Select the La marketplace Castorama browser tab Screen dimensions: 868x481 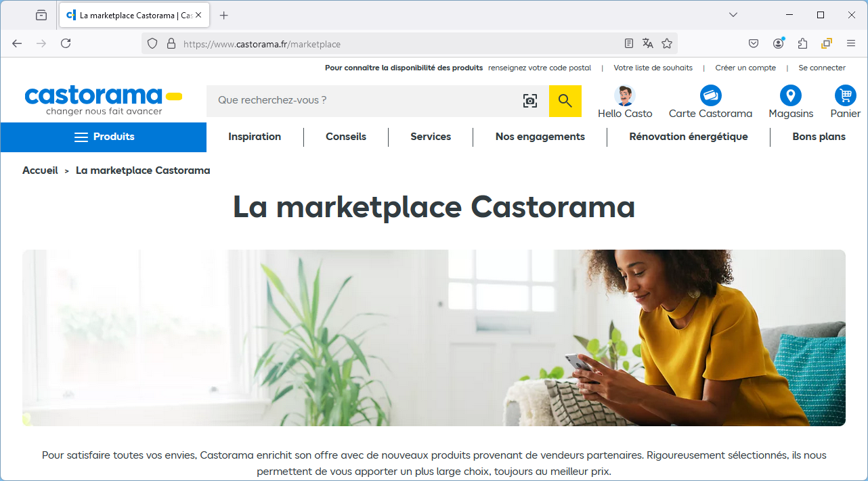pyautogui.click(x=133, y=15)
